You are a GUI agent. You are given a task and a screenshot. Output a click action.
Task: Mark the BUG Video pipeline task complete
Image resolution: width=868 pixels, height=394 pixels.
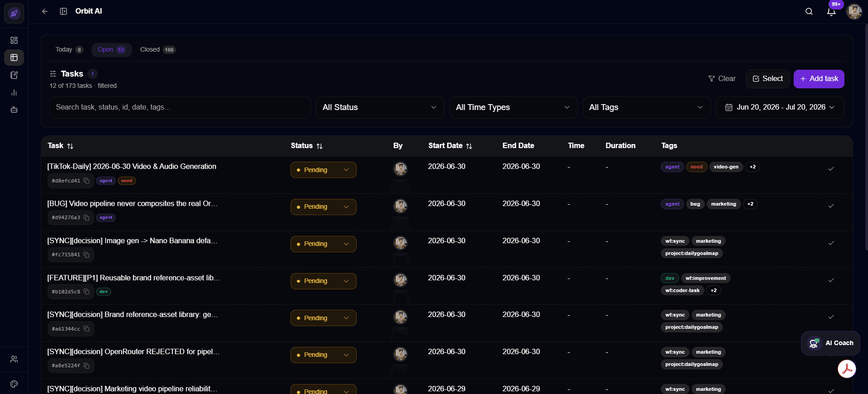click(x=831, y=206)
